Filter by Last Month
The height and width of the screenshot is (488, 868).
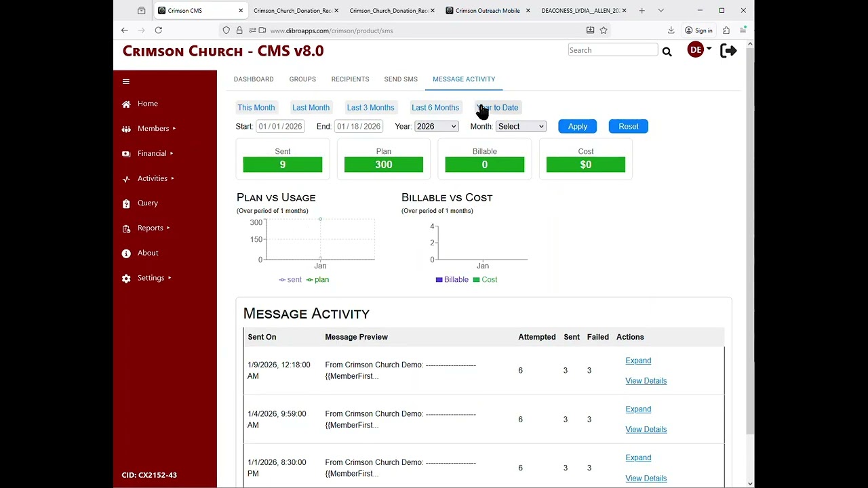tap(311, 108)
